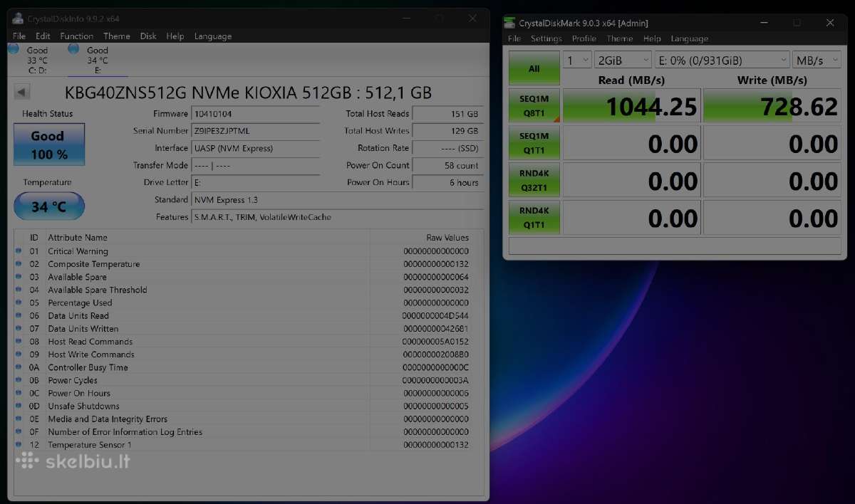855x504 pixels.
Task: Click the Standard field NVM Express 1.3
Action: click(338, 200)
